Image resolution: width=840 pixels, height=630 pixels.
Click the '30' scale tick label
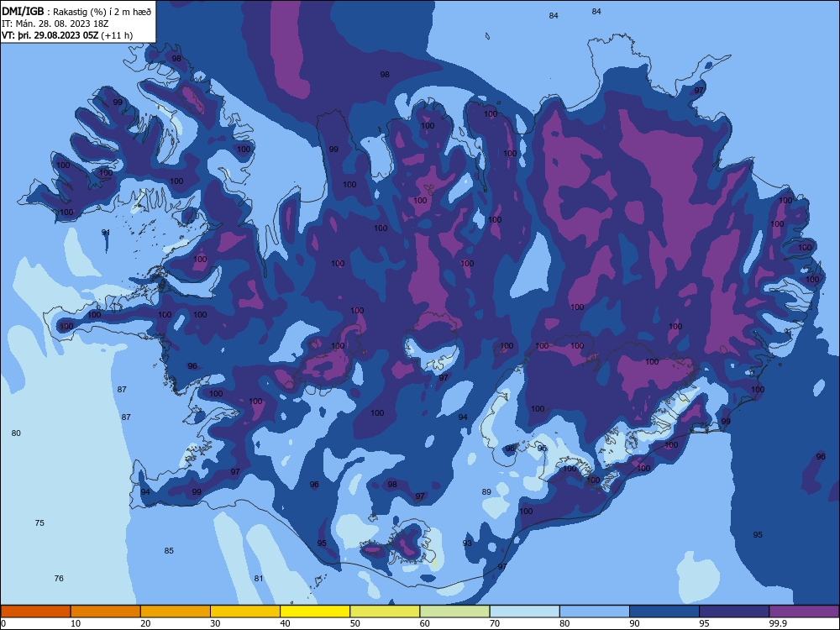pyautogui.click(x=215, y=623)
